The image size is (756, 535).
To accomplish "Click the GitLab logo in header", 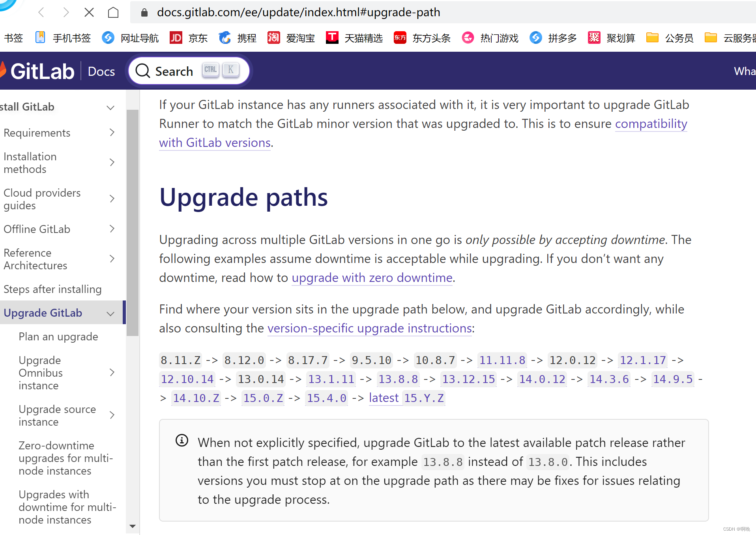I will (37, 71).
